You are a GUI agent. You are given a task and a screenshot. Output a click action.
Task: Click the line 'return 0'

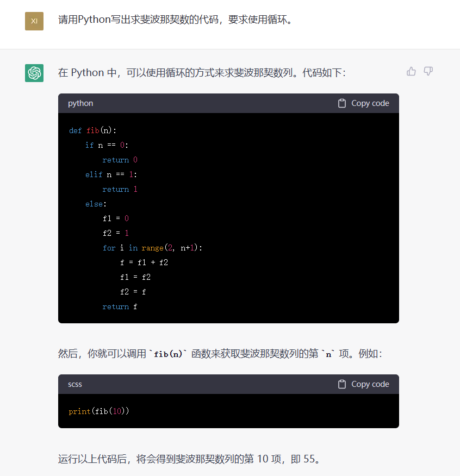120,160
